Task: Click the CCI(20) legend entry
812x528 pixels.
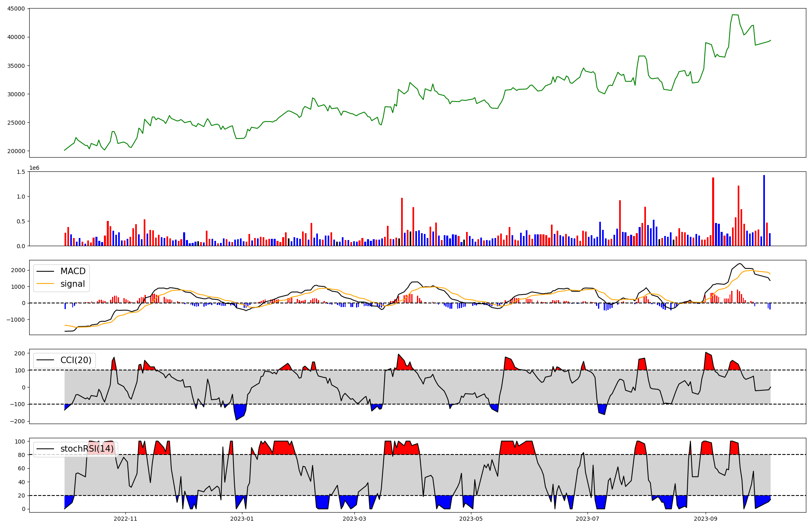Action: coord(76,360)
